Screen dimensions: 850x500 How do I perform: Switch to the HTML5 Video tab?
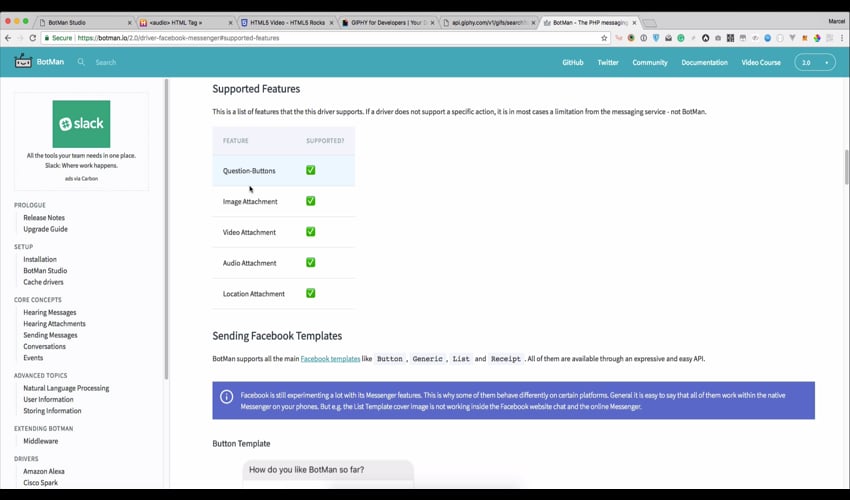coord(287,23)
